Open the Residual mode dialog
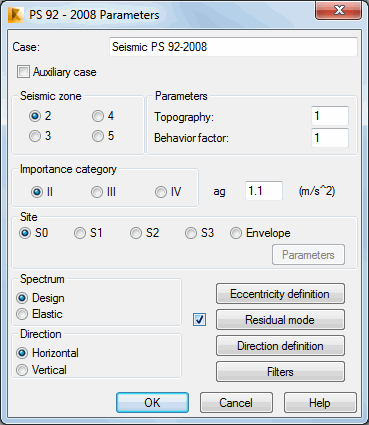The height and width of the screenshot is (425, 369). pos(280,320)
